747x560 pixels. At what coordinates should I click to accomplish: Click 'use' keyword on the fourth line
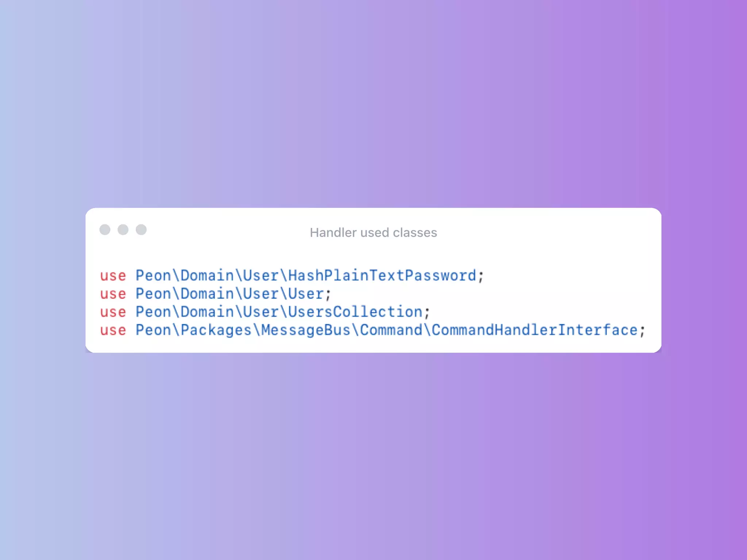click(x=113, y=331)
